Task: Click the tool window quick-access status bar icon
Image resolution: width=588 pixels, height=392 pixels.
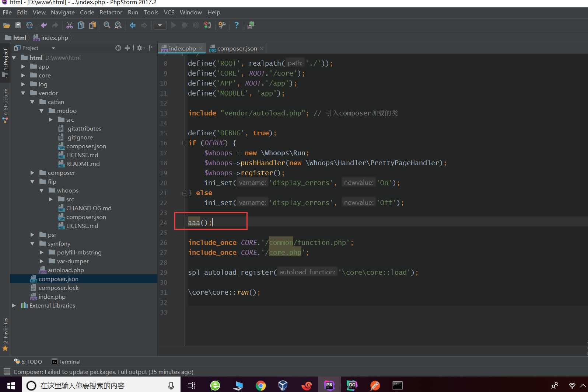Action: click(7, 372)
